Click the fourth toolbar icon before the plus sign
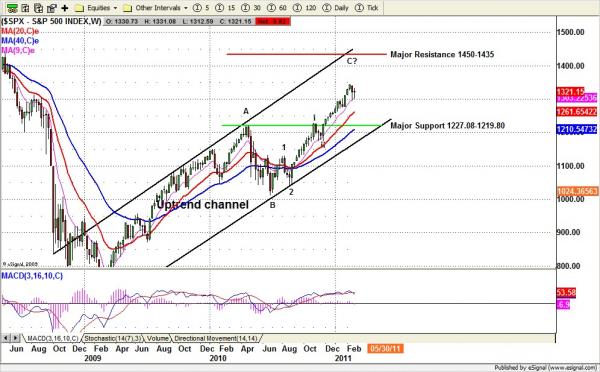This screenshot has height=372, width=600. click(x=52, y=8)
